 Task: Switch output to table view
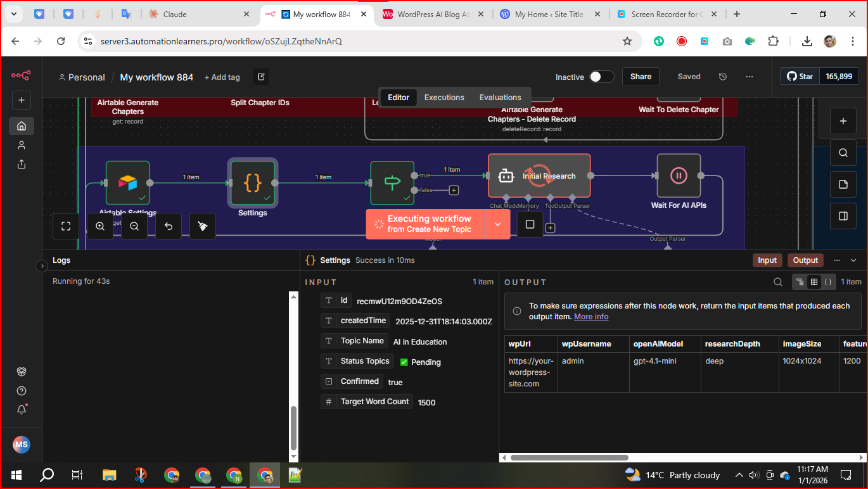[x=814, y=282]
